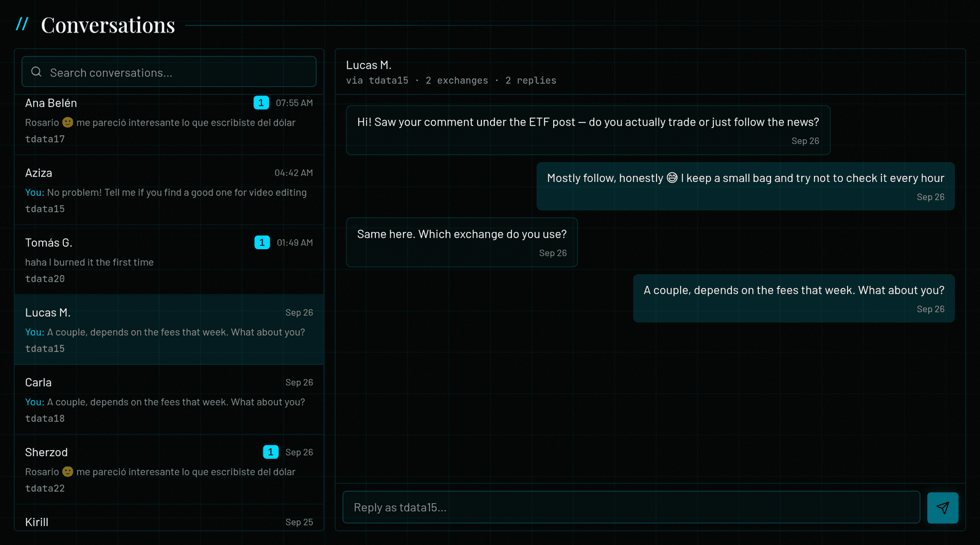Open the Carla conversation
Image resolution: width=980 pixels, height=545 pixels.
click(169, 400)
